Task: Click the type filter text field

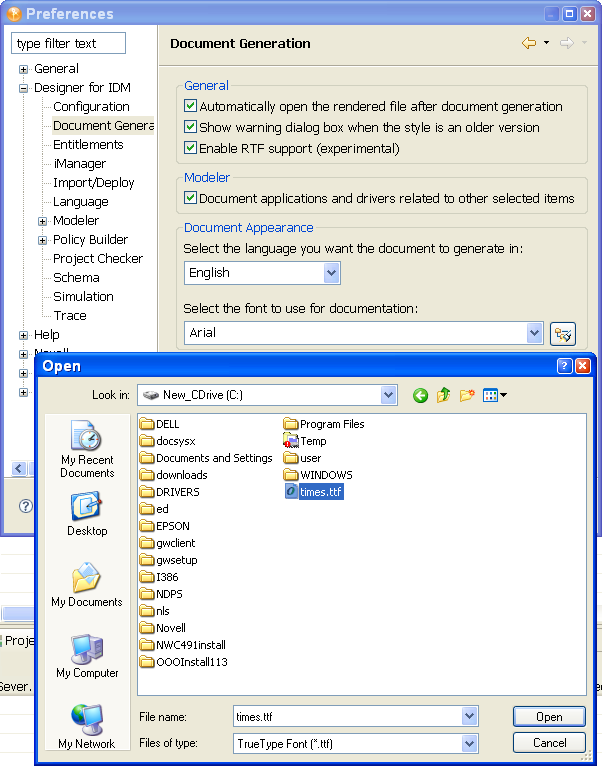Action: [68, 43]
